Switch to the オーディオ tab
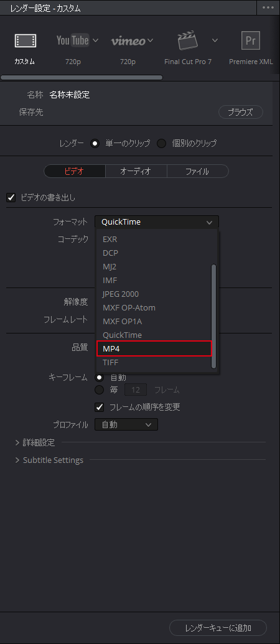The height and width of the screenshot is (644, 280). pos(136,171)
